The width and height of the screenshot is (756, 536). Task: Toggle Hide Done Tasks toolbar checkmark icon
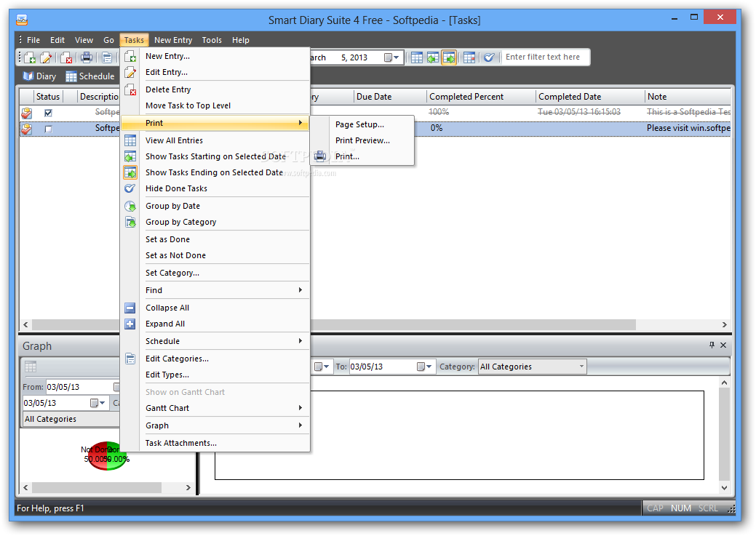489,58
